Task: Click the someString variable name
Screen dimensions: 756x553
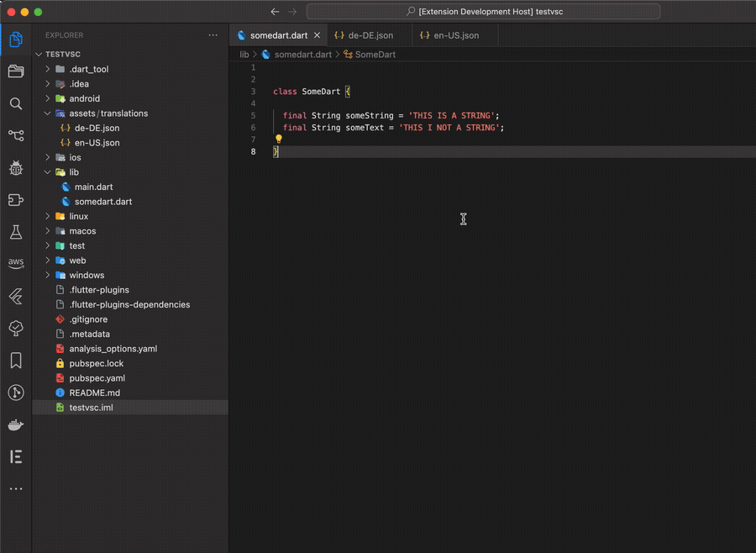Action: pyautogui.click(x=370, y=116)
